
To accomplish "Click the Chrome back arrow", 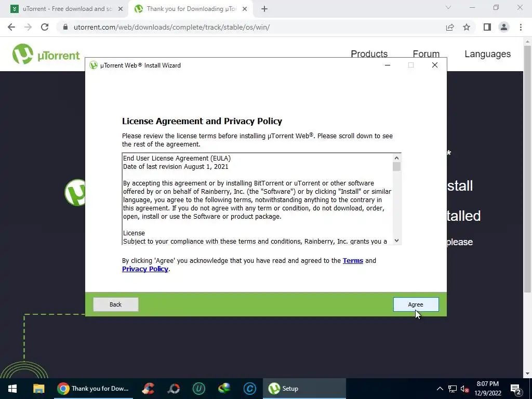I will [x=11, y=27].
